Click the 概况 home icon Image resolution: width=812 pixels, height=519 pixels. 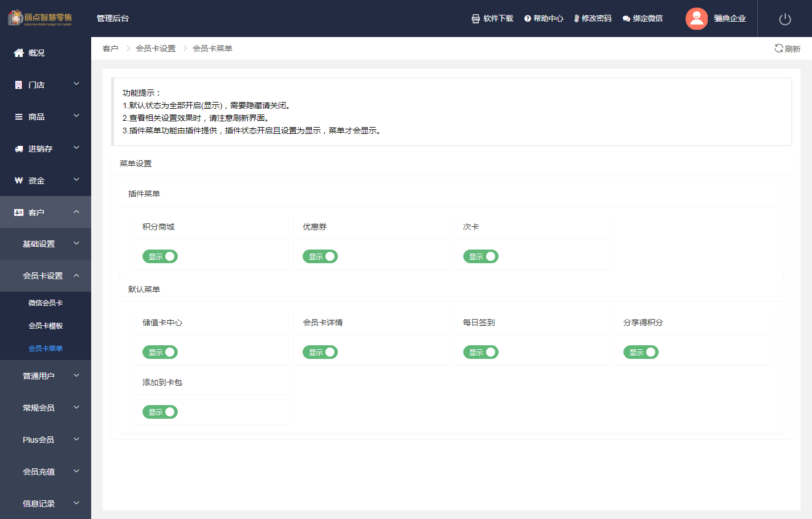[19, 53]
